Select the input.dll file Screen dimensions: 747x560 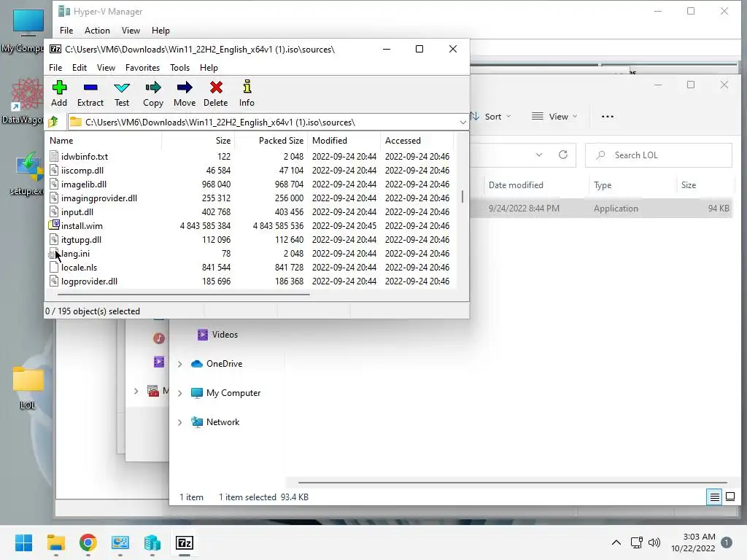click(x=77, y=211)
